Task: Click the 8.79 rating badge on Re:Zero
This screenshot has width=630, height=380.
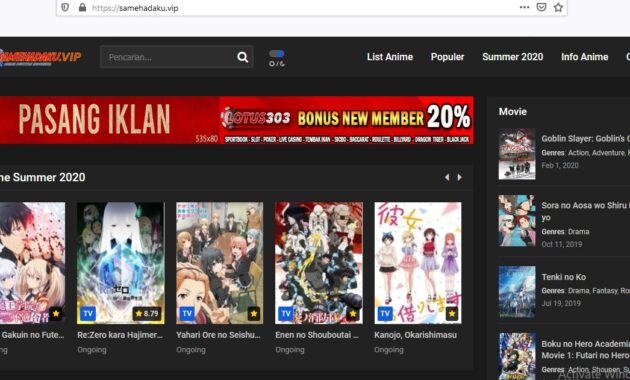Action: click(147, 313)
